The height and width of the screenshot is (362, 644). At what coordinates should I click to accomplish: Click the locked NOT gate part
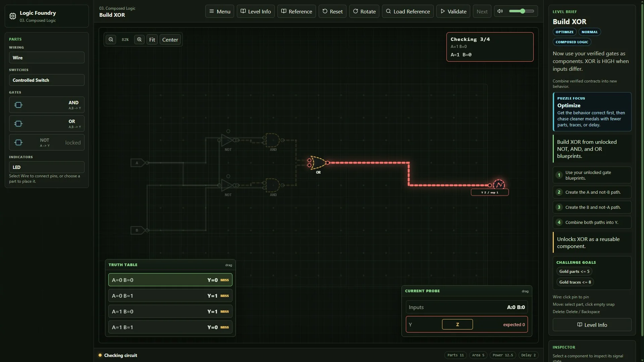(47, 142)
